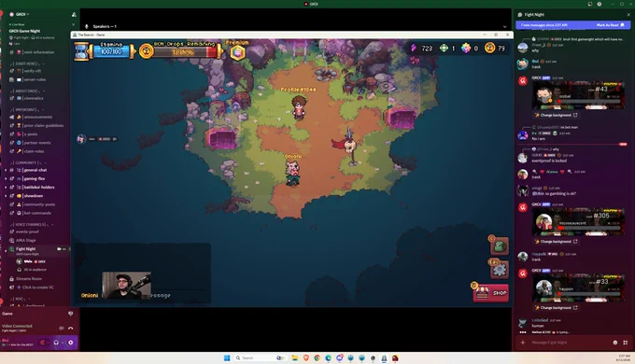Click the Premium hexagon badge in the game
The height and width of the screenshot is (364, 635).
237,52
